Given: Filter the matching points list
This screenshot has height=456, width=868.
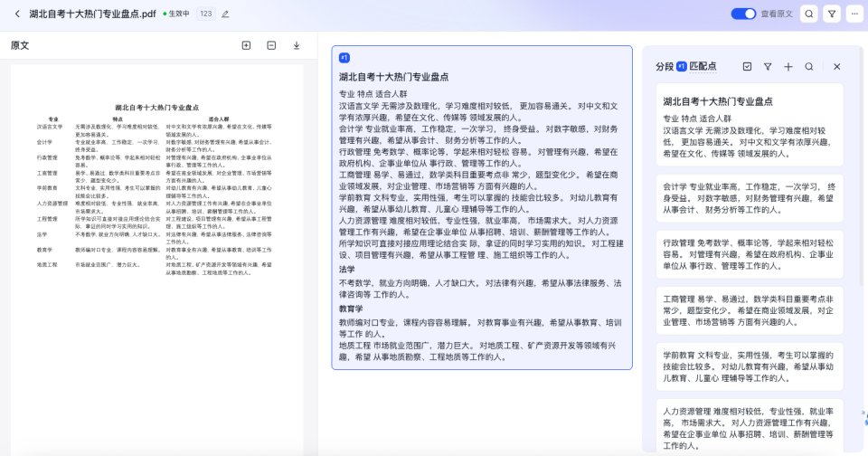Looking at the screenshot, I should tap(768, 67).
